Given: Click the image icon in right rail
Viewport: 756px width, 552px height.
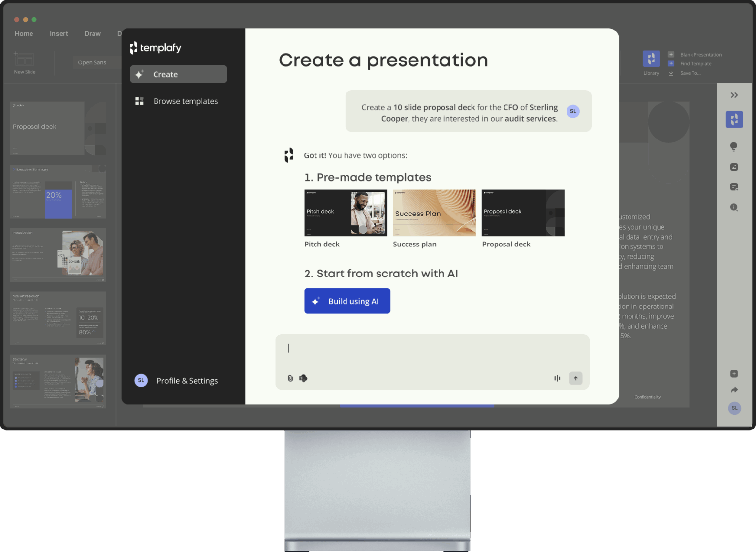Looking at the screenshot, I should (734, 167).
